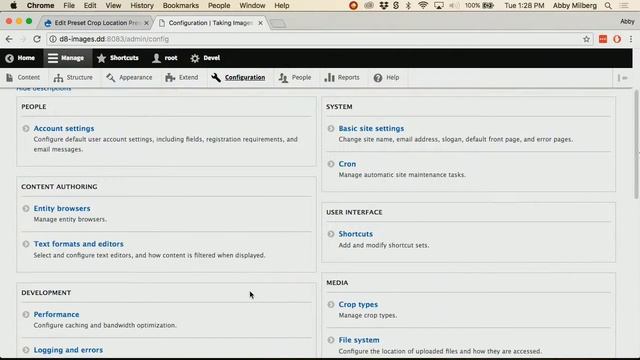Close the Configuration tab
This screenshot has width=640, height=360.
260,23
